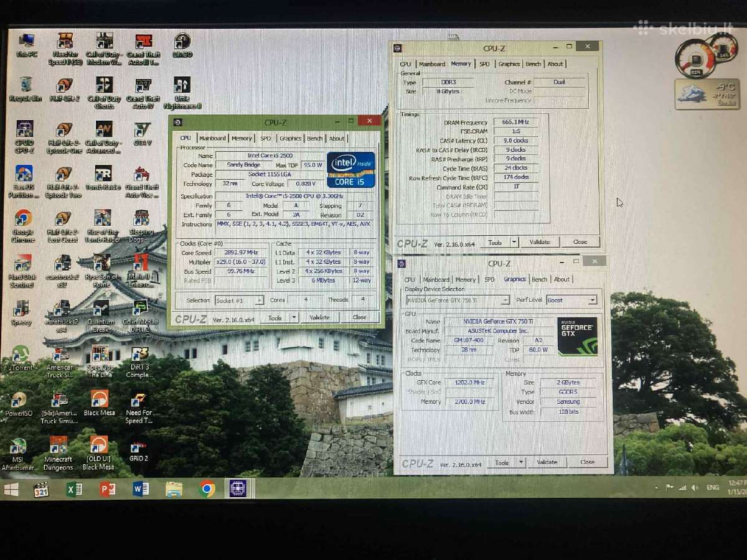This screenshot has width=747, height=560.
Task: Open Tools dropdown arrow in Memory window
Action: click(x=514, y=242)
